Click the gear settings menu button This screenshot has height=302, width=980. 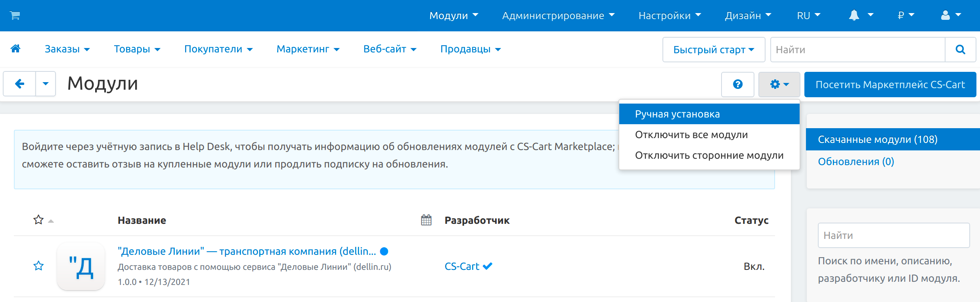pos(779,85)
